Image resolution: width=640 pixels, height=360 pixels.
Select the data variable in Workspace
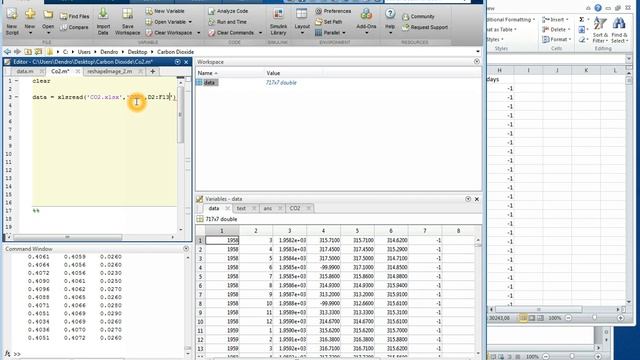(x=209, y=82)
